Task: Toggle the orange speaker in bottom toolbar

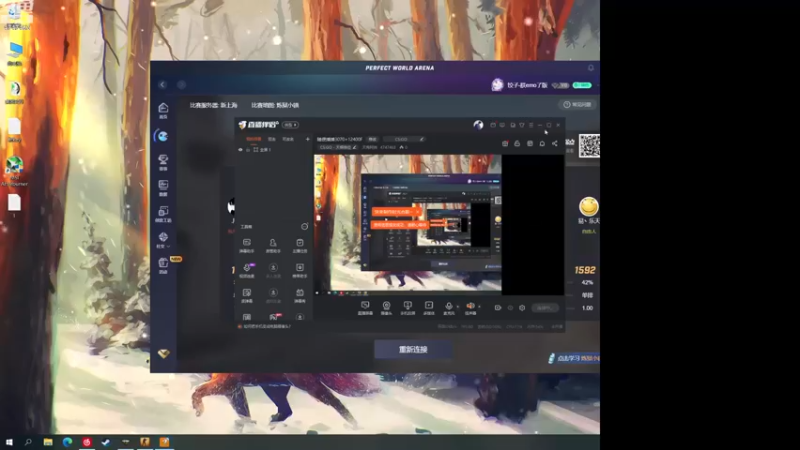Action: tap(470, 308)
